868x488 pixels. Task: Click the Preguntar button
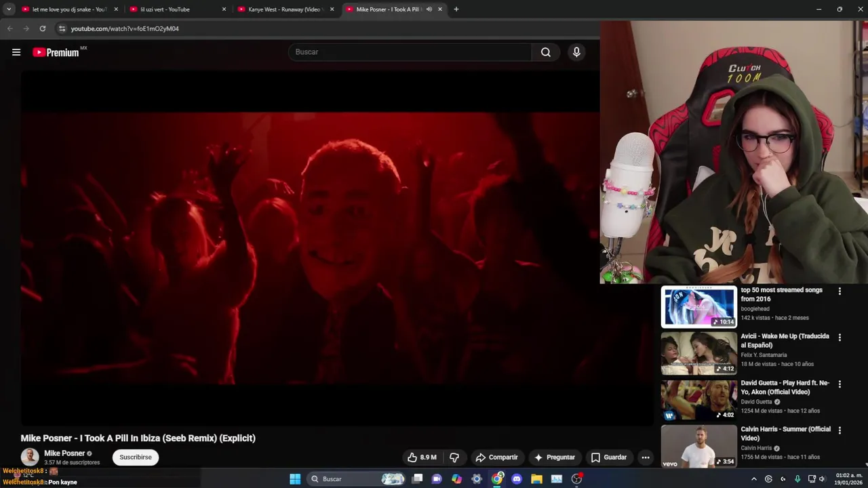(x=554, y=457)
